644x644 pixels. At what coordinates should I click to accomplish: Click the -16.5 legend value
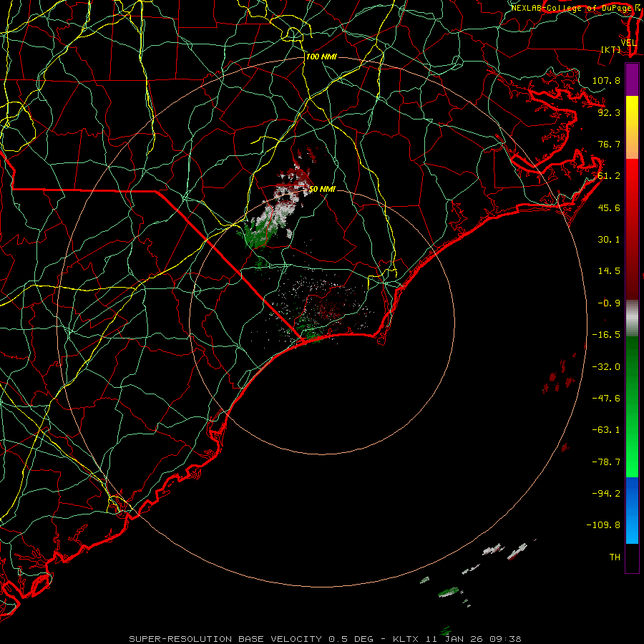[x=606, y=335]
